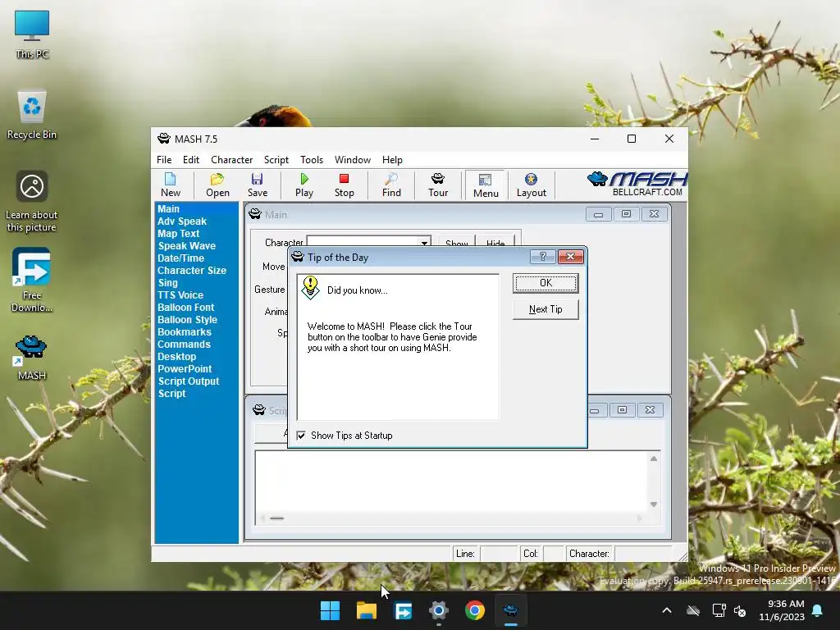Select Map Text in sidebar
The image size is (840, 630).
coord(178,234)
